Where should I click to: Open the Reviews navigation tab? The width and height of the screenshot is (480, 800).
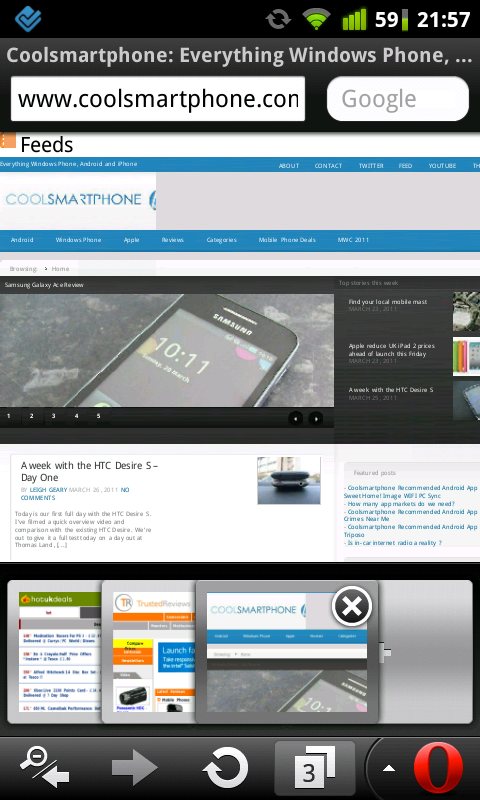click(172, 240)
